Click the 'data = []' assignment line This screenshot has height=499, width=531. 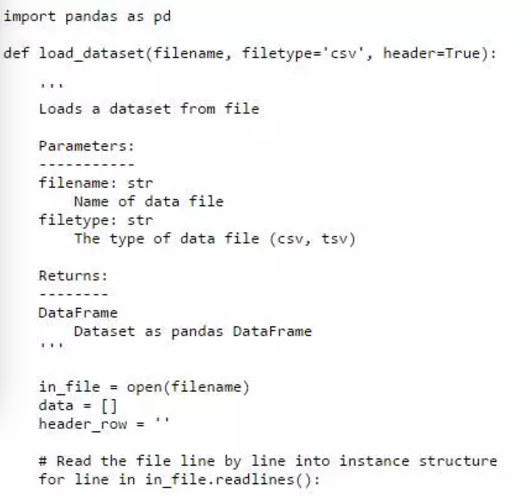tap(78, 406)
